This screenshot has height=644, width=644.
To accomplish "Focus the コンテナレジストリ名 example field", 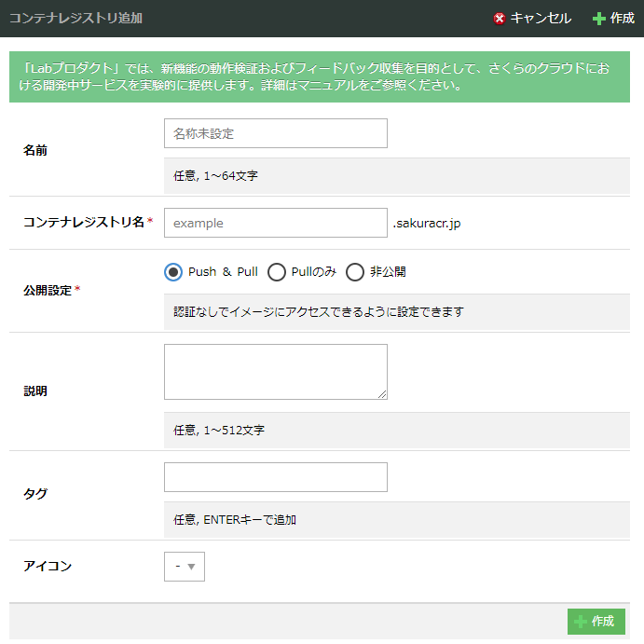I will pyautogui.click(x=276, y=223).
